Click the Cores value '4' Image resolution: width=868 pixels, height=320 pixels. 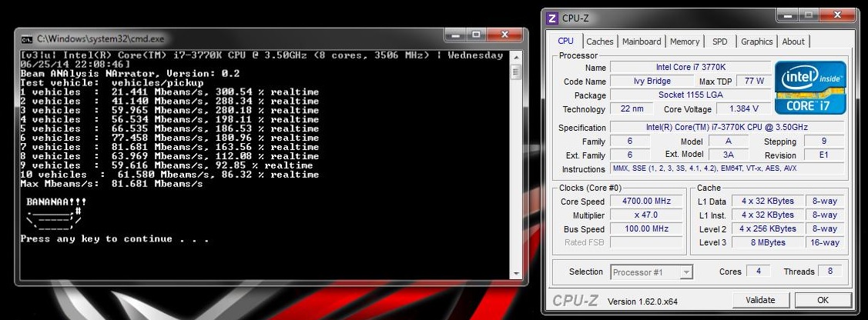click(x=759, y=272)
